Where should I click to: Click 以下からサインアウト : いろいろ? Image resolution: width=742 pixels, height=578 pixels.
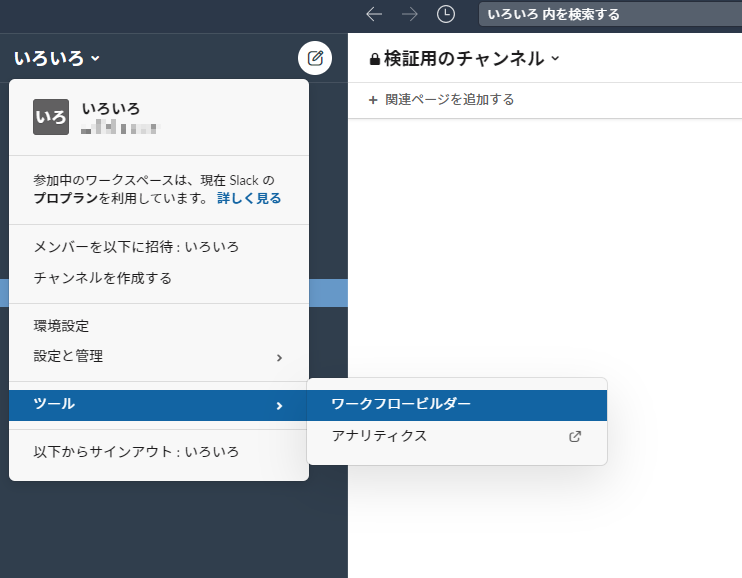(x=159, y=452)
